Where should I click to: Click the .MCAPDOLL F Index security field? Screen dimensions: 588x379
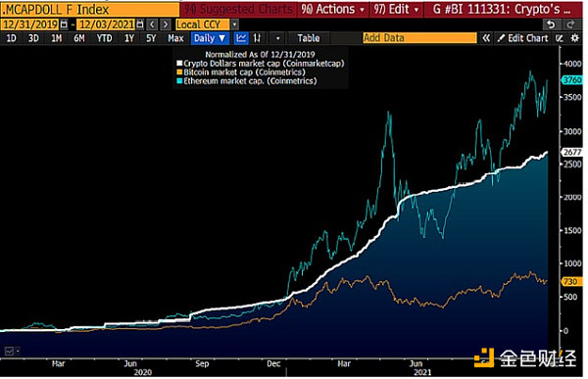coord(90,10)
